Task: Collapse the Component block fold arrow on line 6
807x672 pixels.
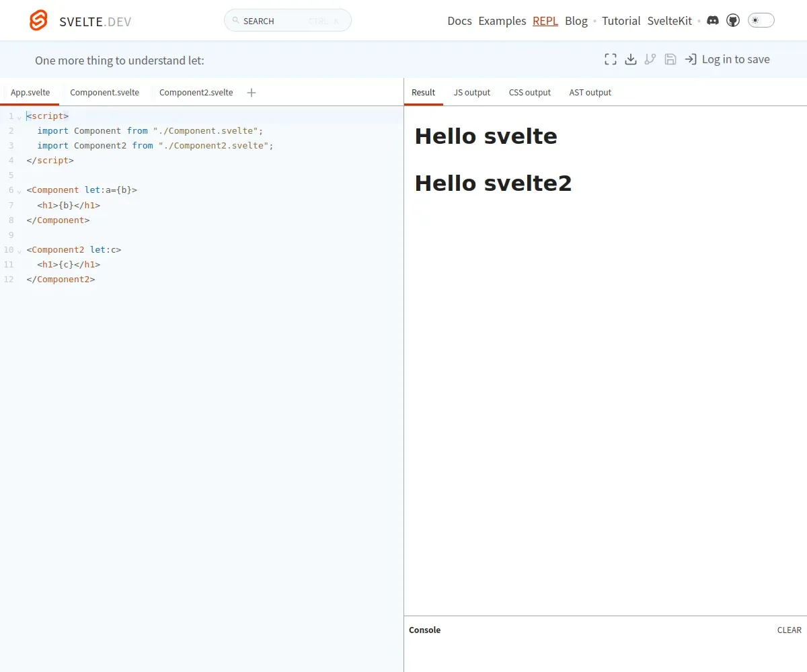Action: click(19, 191)
